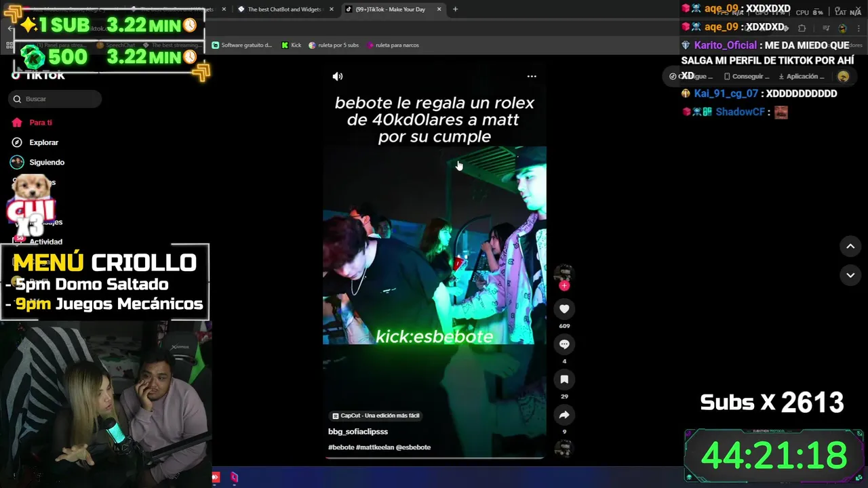Image resolution: width=868 pixels, height=488 pixels.
Task: Open the sound disc thumbnail below share
Action: pyautogui.click(x=564, y=448)
